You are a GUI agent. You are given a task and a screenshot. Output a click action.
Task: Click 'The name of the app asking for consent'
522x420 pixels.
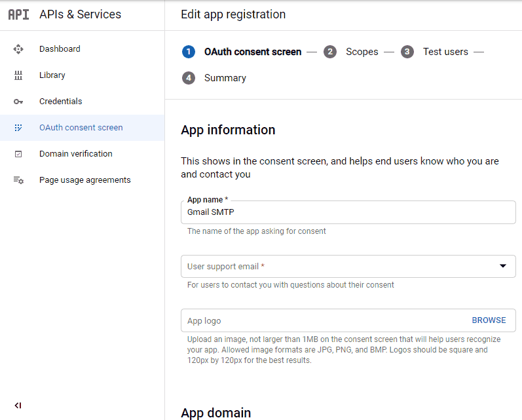(256, 231)
